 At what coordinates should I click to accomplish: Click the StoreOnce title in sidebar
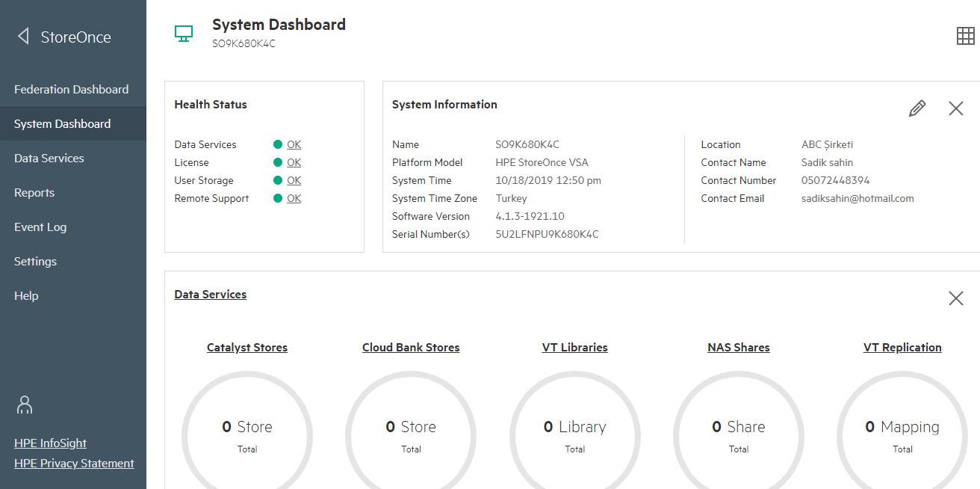[x=76, y=37]
